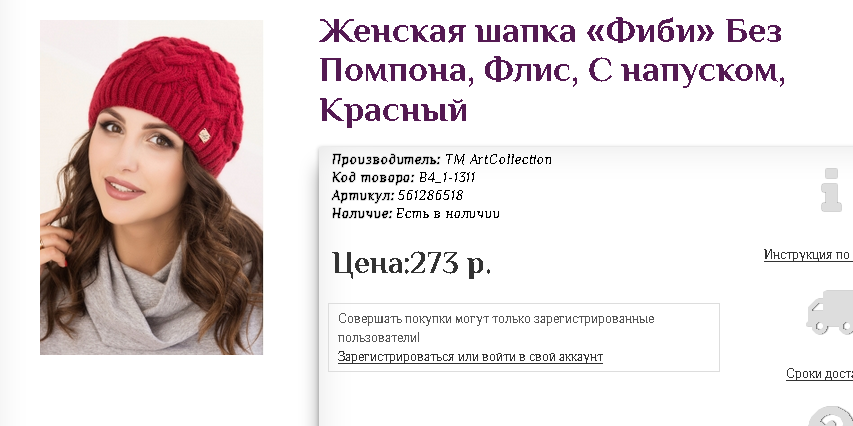Click the availability status "Есть в наличии"
853x426 pixels.
click(x=448, y=213)
